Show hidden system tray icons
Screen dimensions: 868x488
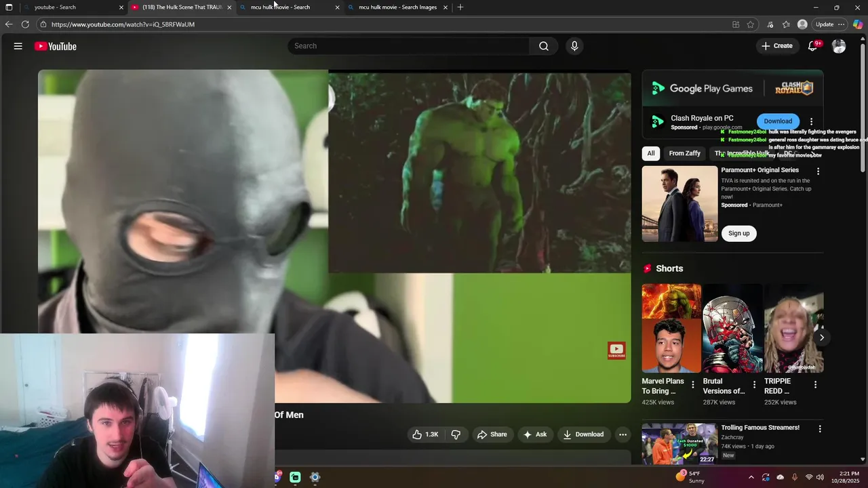(x=751, y=477)
